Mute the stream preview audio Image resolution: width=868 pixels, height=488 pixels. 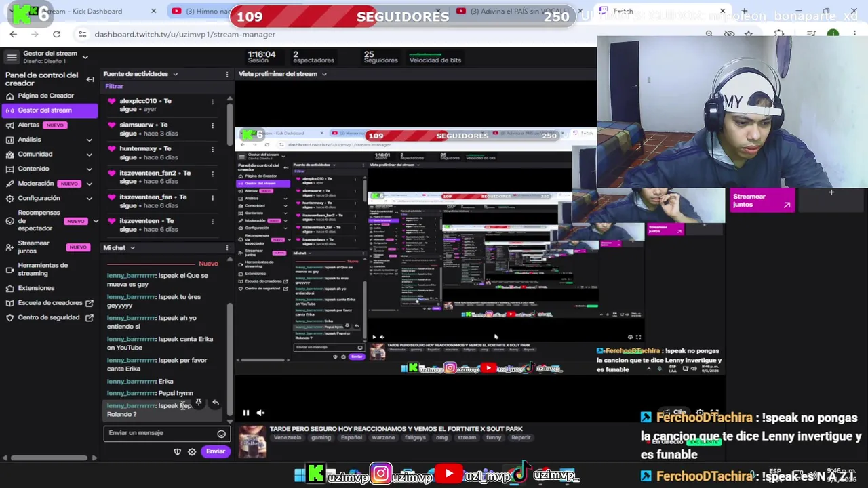260,413
